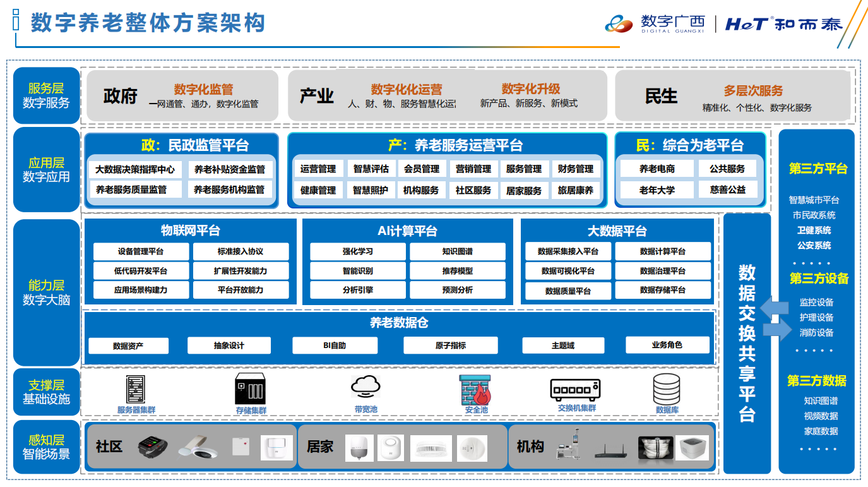Click the 数字广西 logo
The width and height of the screenshot is (868, 487).
coord(656,24)
